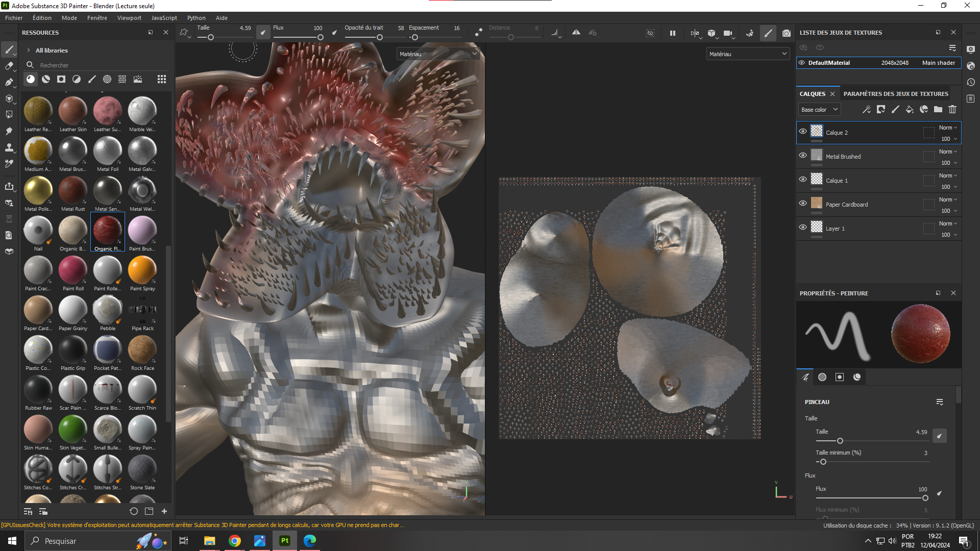Adjust the Flux slider in Pinceau properties

tap(925, 498)
